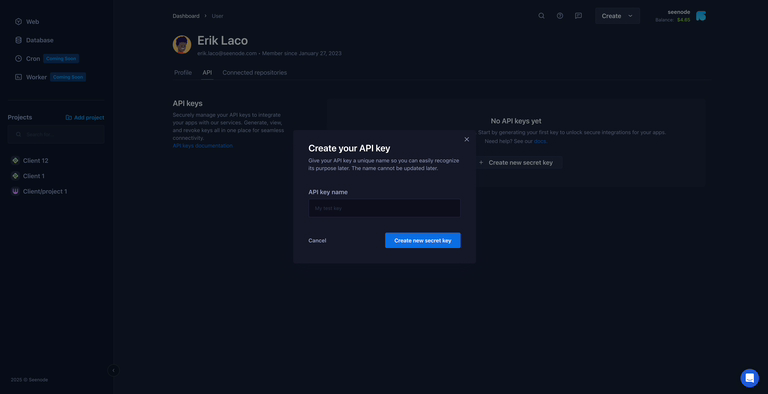Switch to Connected repositories tab
This screenshot has width=768, height=394.
tap(255, 73)
